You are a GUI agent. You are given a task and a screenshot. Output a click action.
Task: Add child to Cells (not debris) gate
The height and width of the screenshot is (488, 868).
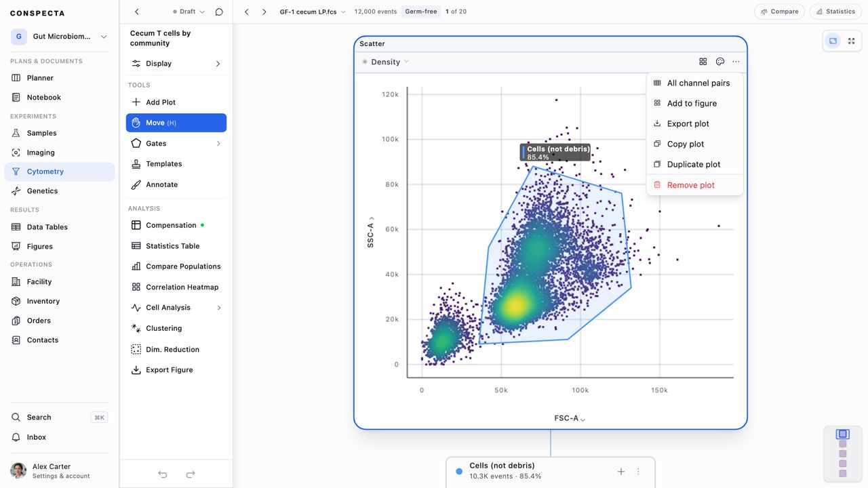click(x=621, y=471)
